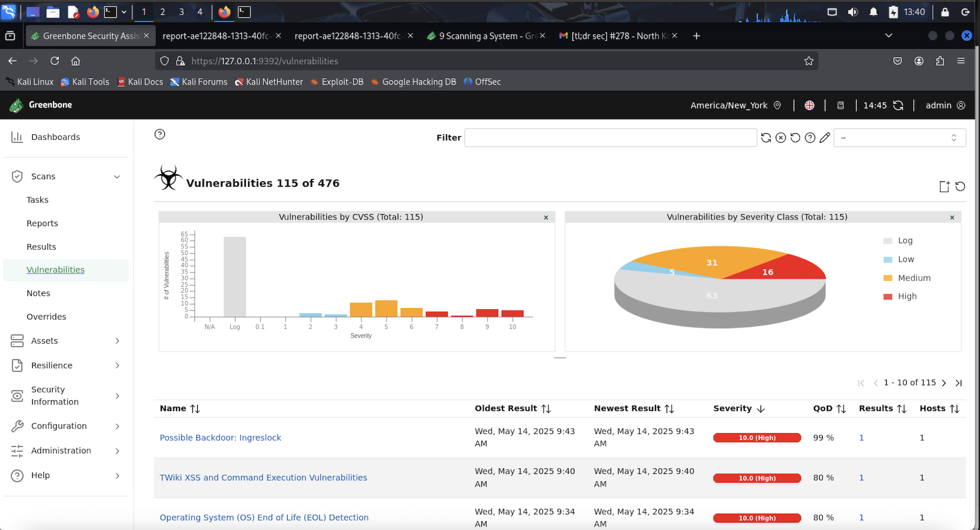The width and height of the screenshot is (980, 530).
Task: Switch to the Scanning a System tab
Action: point(486,36)
